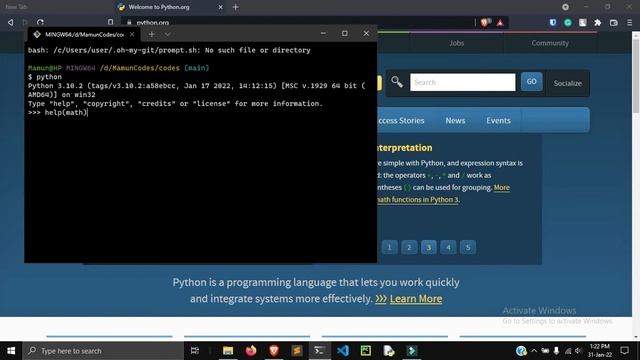Screen dimensions: 640x360
Task: Open the teal arrow app on taskbar
Action: click(411, 351)
